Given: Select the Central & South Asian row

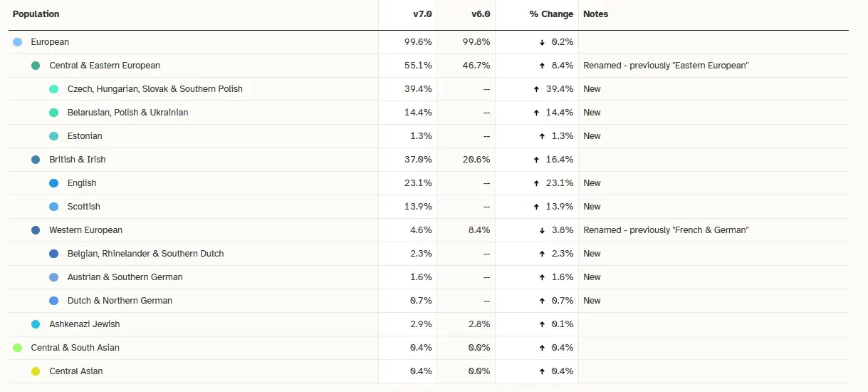Looking at the screenshot, I should (75, 348).
